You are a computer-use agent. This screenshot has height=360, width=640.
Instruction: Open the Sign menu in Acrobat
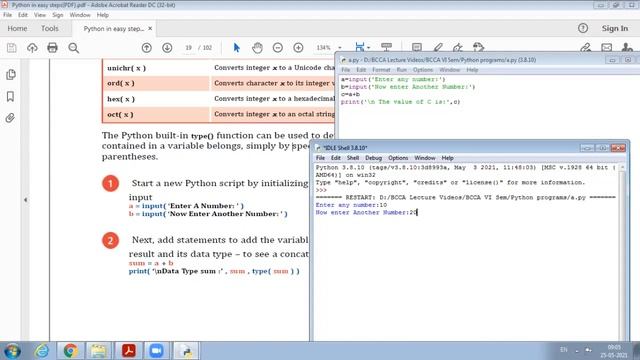(58, 15)
